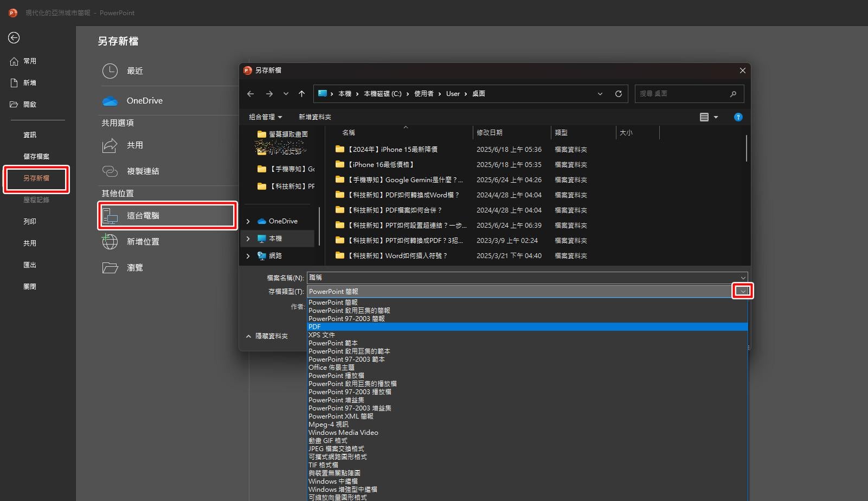Click the back arrow circle icon in PowerPoint

(14, 37)
